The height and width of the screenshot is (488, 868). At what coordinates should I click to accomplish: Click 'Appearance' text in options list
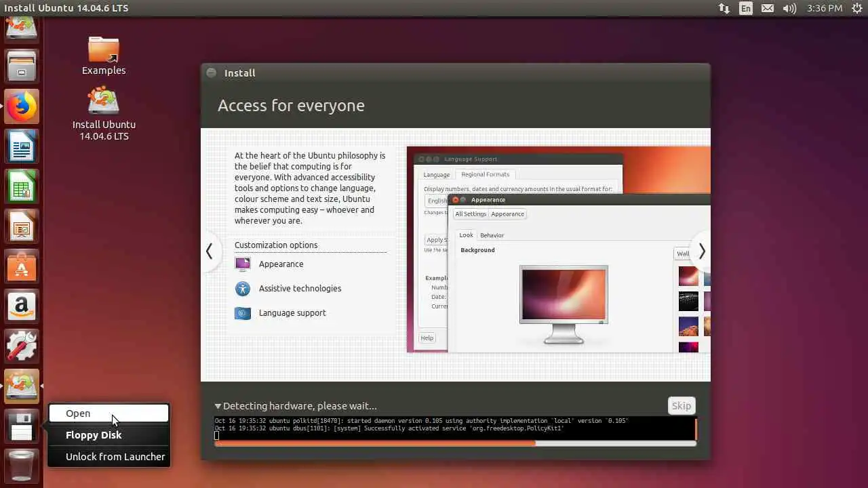tap(281, 264)
